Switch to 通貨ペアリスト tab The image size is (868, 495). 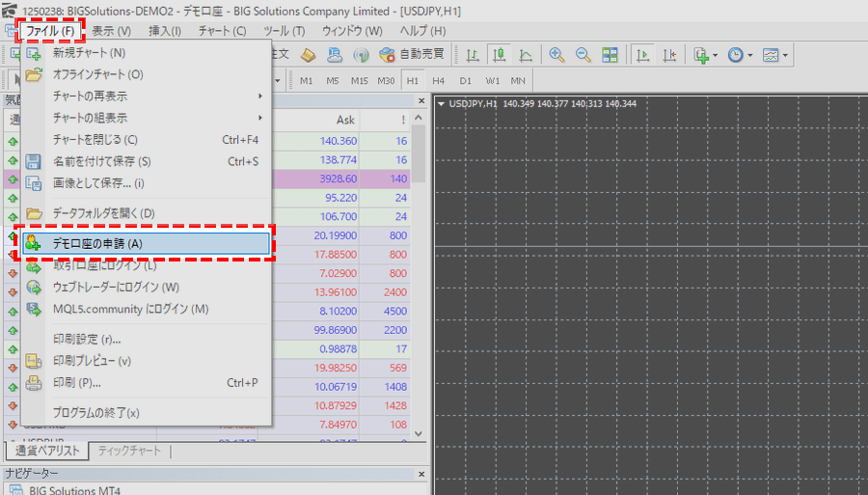pos(47,451)
